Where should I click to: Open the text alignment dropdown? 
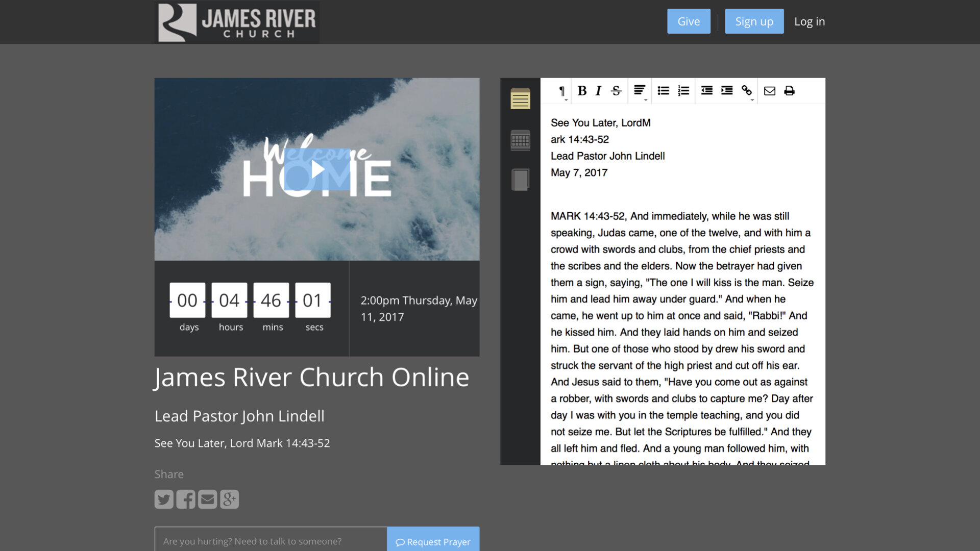(x=640, y=91)
